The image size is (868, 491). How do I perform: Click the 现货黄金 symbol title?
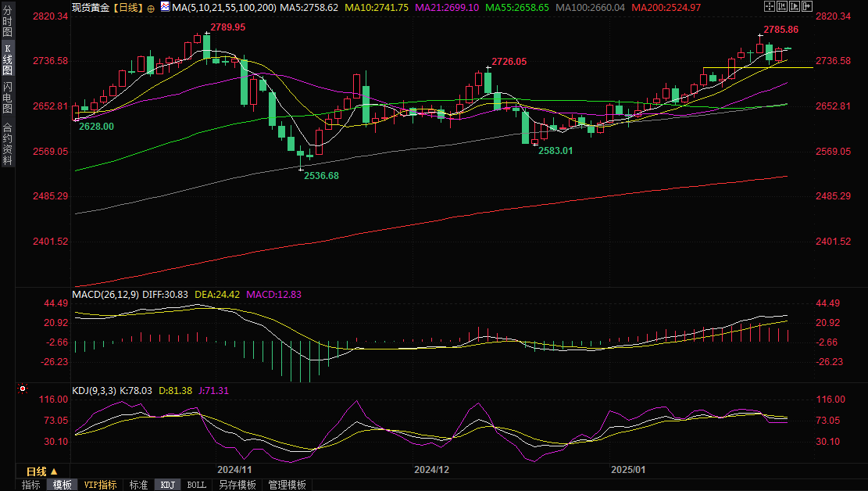click(91, 8)
